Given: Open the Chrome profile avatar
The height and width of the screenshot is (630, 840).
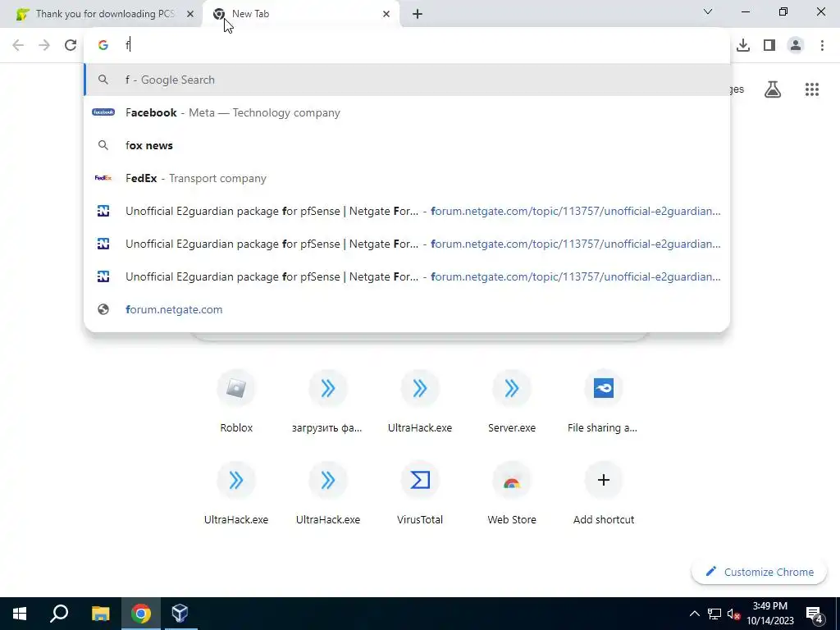Looking at the screenshot, I should 796,45.
